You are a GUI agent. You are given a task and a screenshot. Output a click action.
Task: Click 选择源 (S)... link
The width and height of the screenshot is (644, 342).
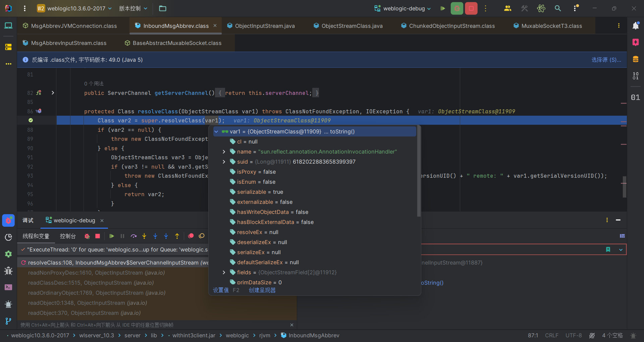pos(606,60)
